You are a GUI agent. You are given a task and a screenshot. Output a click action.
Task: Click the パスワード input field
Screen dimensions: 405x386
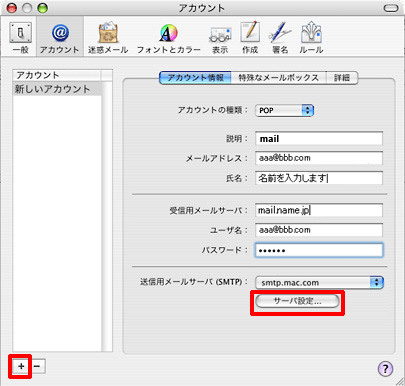(x=319, y=250)
